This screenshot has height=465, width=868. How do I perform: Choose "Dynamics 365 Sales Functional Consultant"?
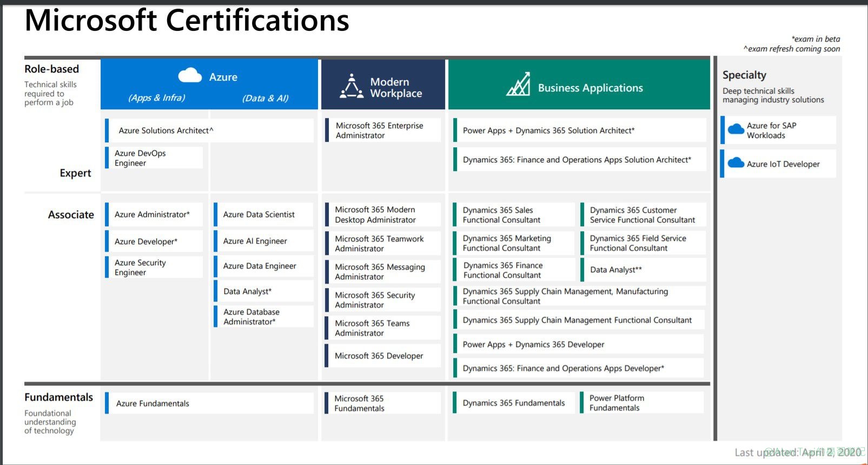click(514, 215)
